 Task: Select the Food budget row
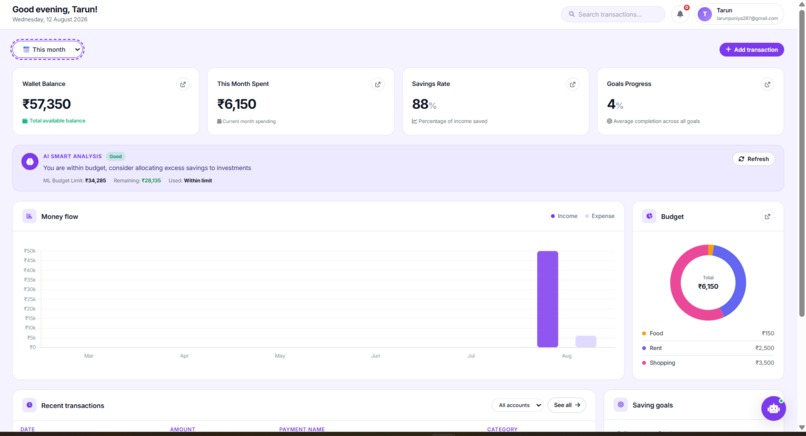(708, 333)
